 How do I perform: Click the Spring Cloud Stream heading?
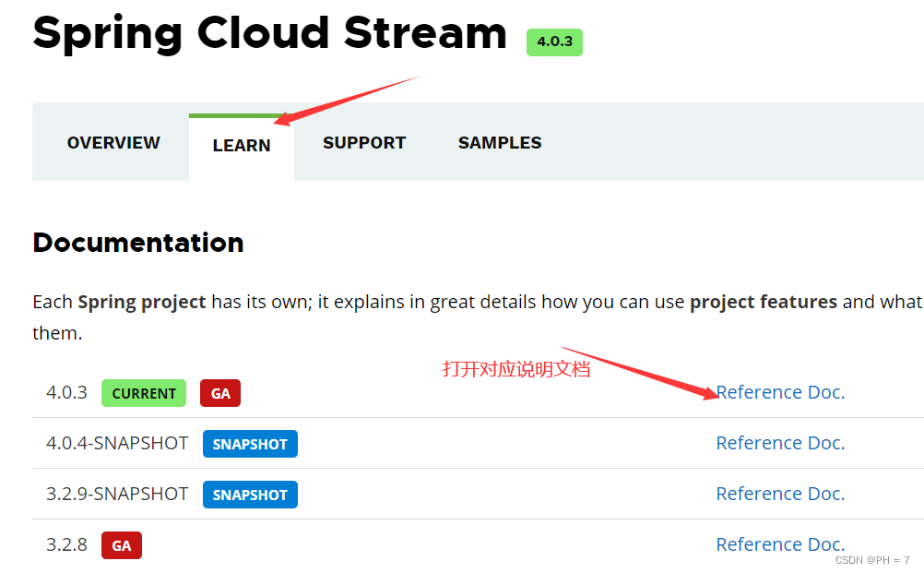tap(268, 34)
